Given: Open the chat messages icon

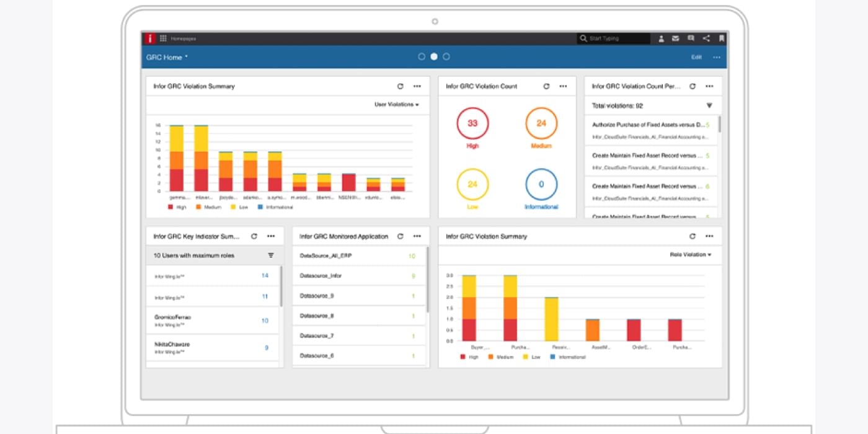Looking at the screenshot, I should pos(691,38).
